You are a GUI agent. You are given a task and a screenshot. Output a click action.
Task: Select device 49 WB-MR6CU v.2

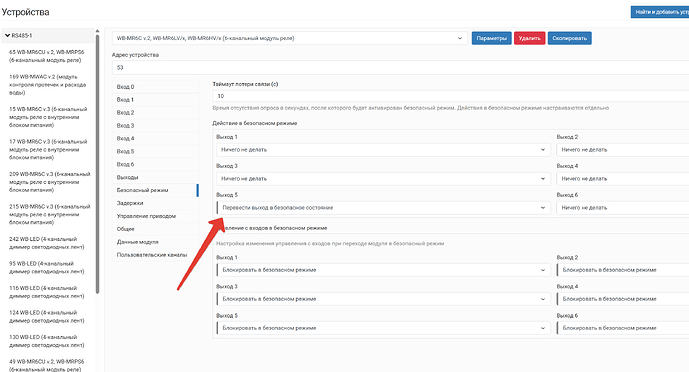click(x=47, y=365)
